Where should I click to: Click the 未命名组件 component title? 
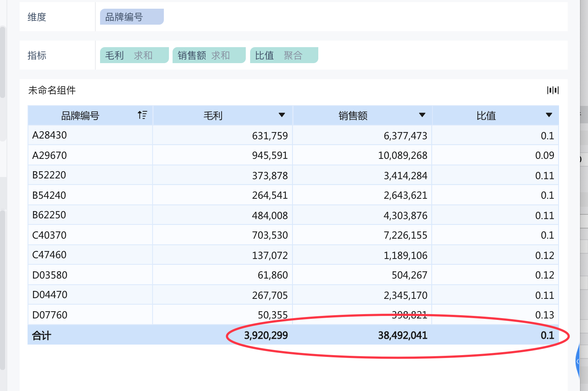point(52,90)
